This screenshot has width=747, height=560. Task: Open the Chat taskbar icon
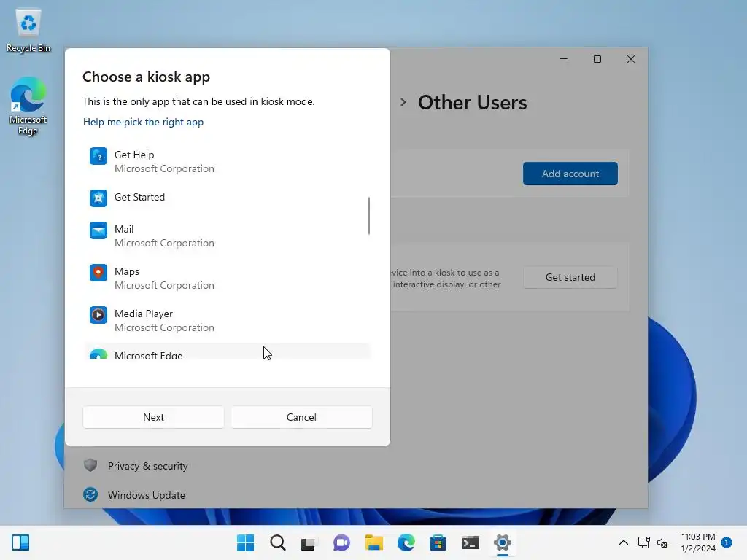point(341,542)
